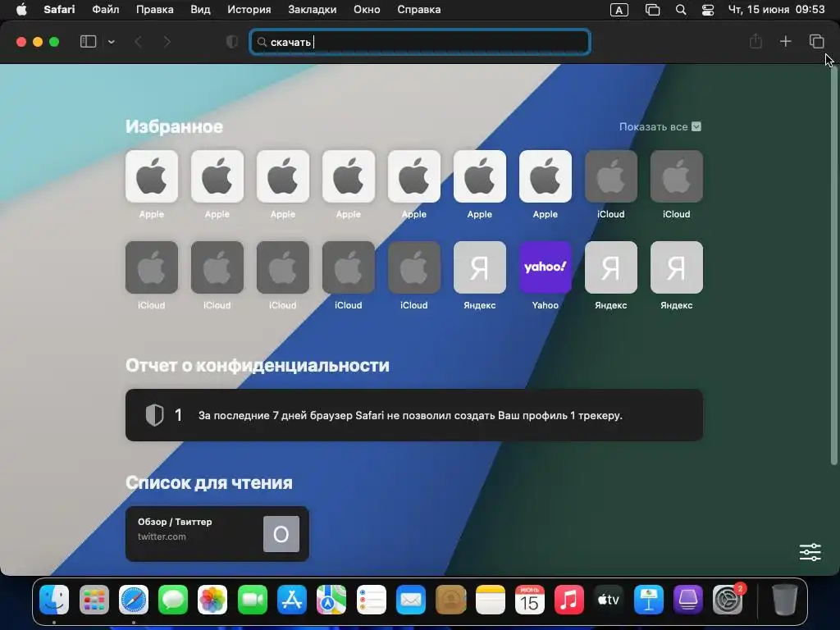This screenshot has width=840, height=630.
Task: Click the Список для чтения heading
Action: (x=209, y=482)
